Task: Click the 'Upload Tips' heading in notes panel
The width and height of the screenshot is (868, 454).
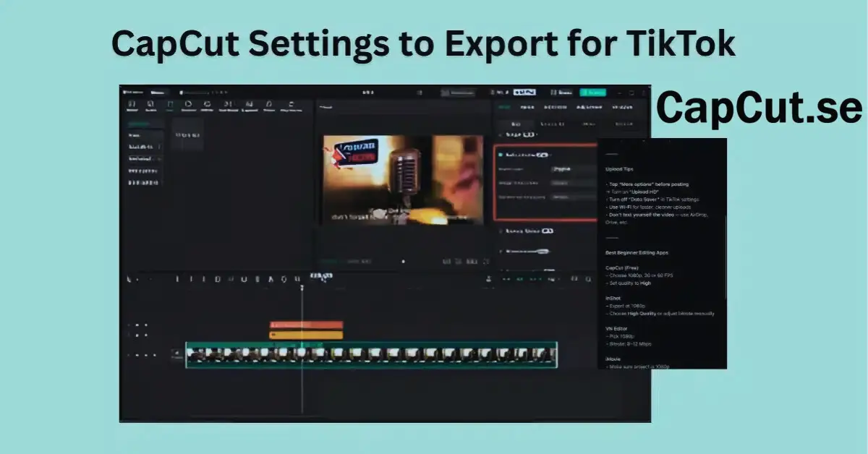Action: [619, 169]
